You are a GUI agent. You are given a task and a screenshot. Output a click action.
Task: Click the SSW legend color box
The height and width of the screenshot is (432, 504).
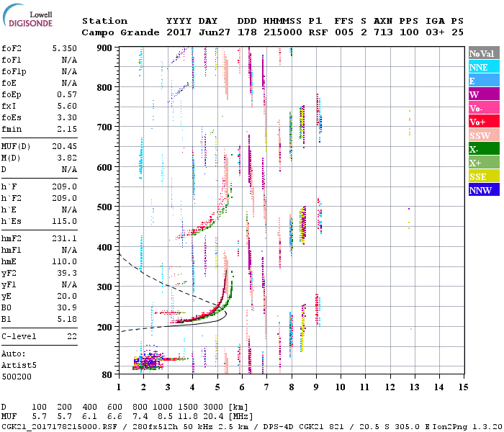(483, 135)
